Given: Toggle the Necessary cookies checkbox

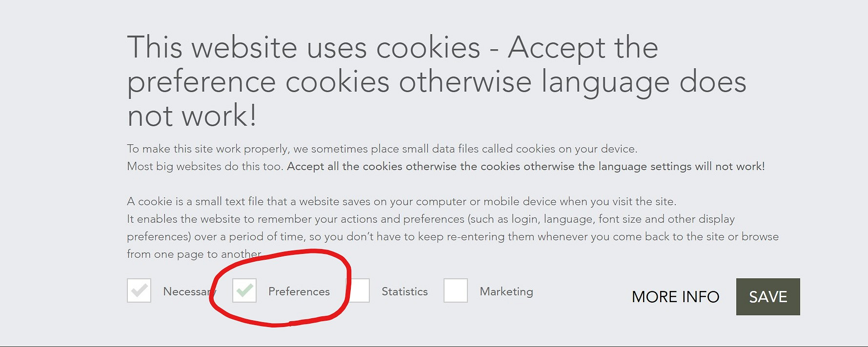Looking at the screenshot, I should point(139,290).
